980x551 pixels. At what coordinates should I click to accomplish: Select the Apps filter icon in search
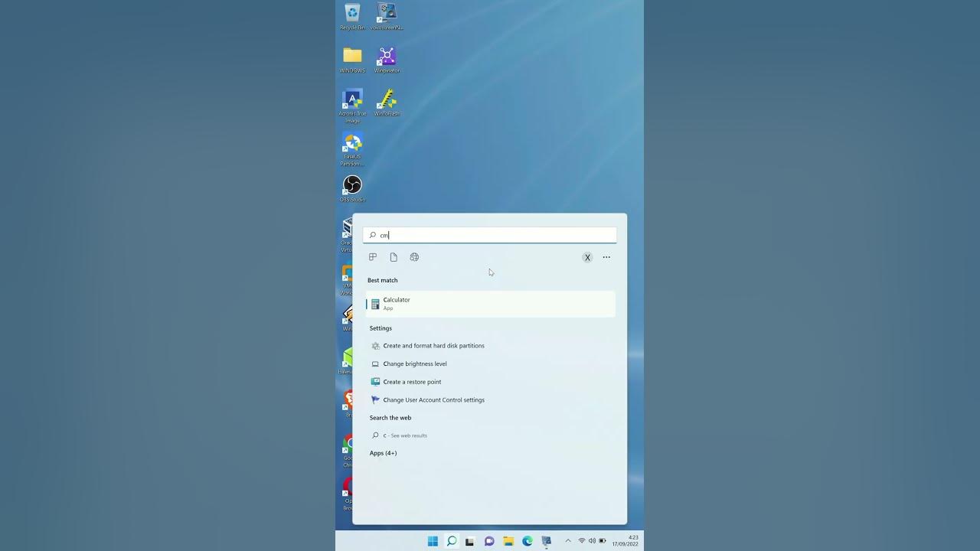pos(373,257)
